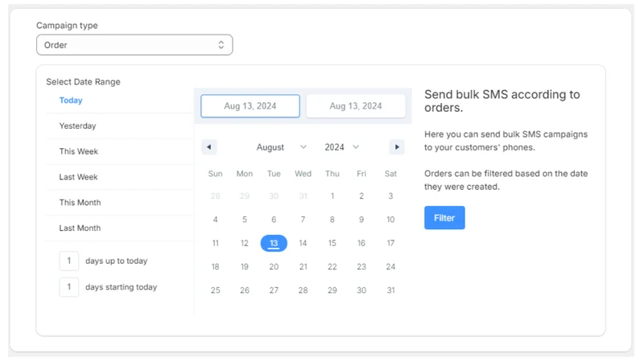Choose day 26 in August
This screenshot has height=362, width=644.
pyautogui.click(x=245, y=290)
